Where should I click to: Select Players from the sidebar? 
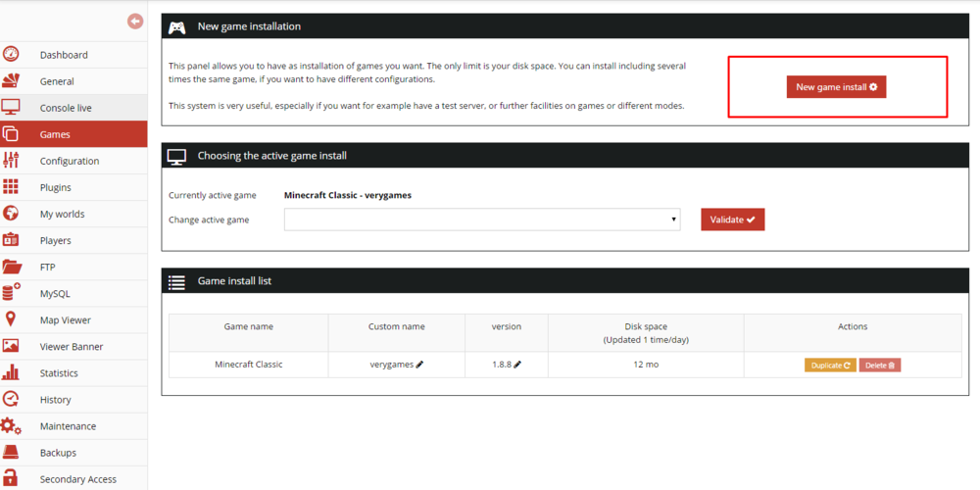[x=55, y=240]
